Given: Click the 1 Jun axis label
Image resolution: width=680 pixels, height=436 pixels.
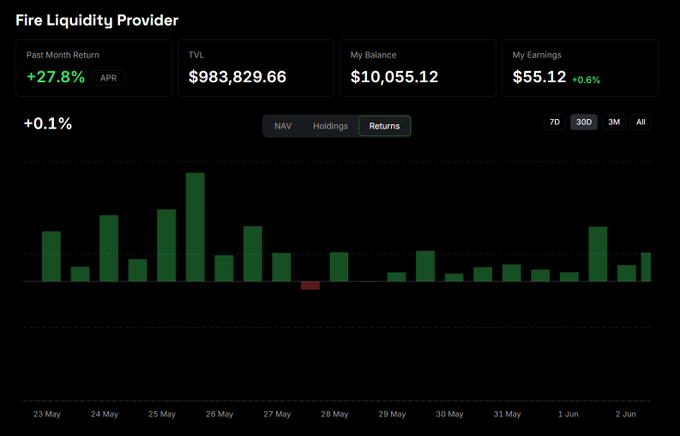Looking at the screenshot, I should pyautogui.click(x=568, y=414).
